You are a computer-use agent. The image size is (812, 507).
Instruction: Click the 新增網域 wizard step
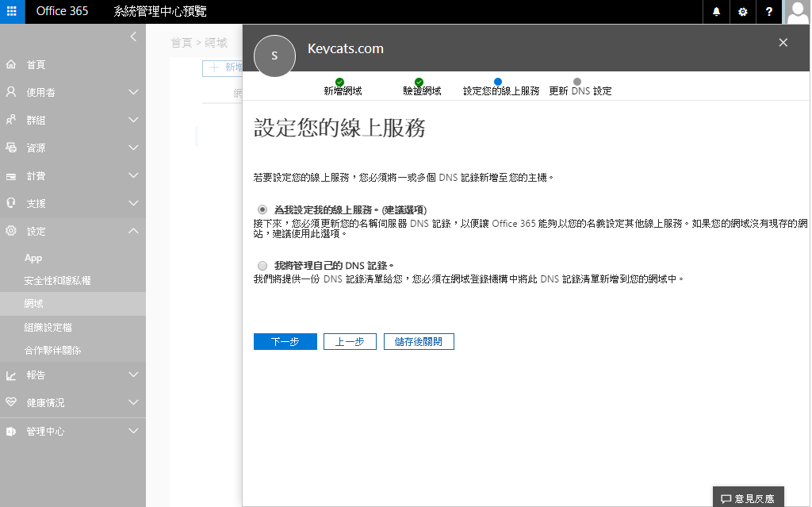point(343,87)
